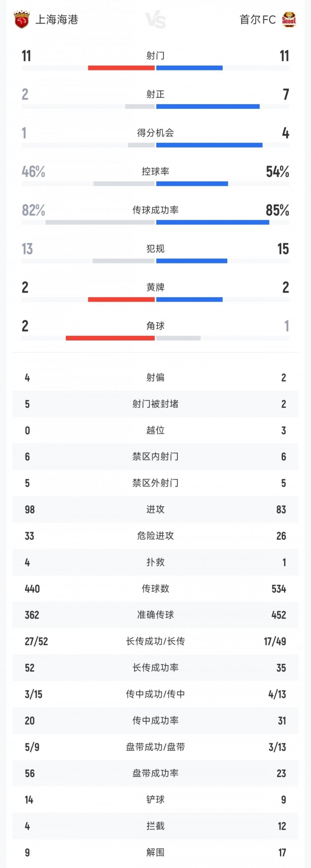Image resolution: width=311 pixels, height=868 pixels.
Task: Select the 危险进攻 stat row
Action: [x=155, y=536]
